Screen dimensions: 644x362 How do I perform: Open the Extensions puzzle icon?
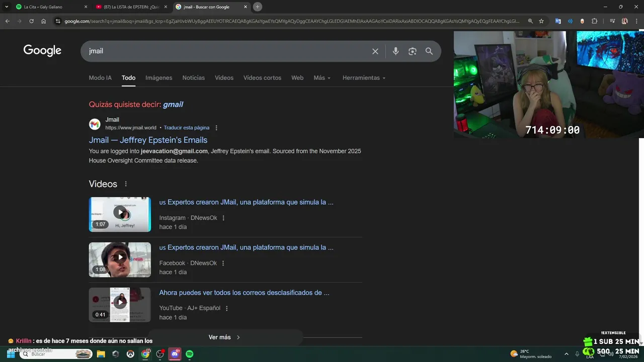coord(594,21)
